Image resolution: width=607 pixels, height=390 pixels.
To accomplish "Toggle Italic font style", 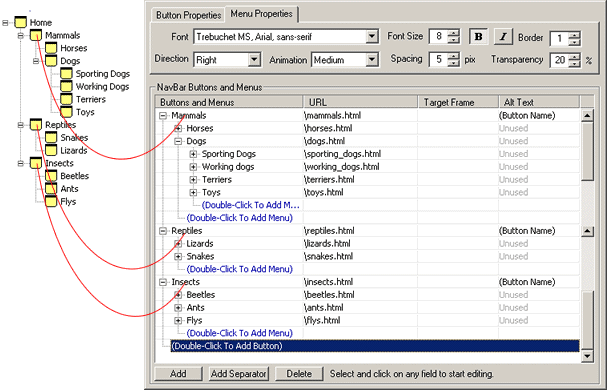I will (503, 37).
